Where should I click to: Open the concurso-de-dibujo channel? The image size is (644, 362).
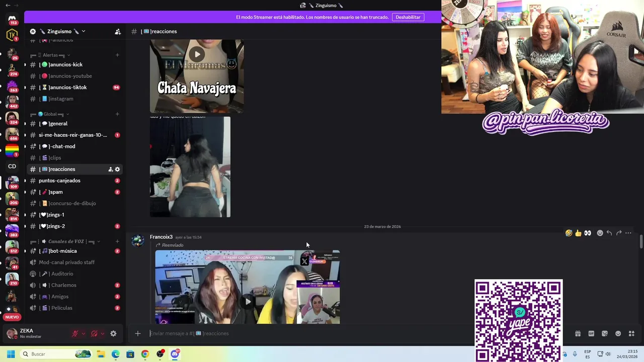click(74, 203)
